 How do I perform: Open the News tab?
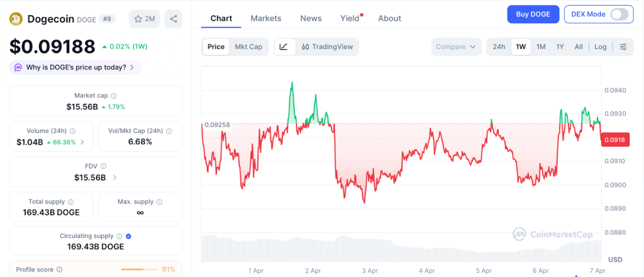[x=311, y=18]
